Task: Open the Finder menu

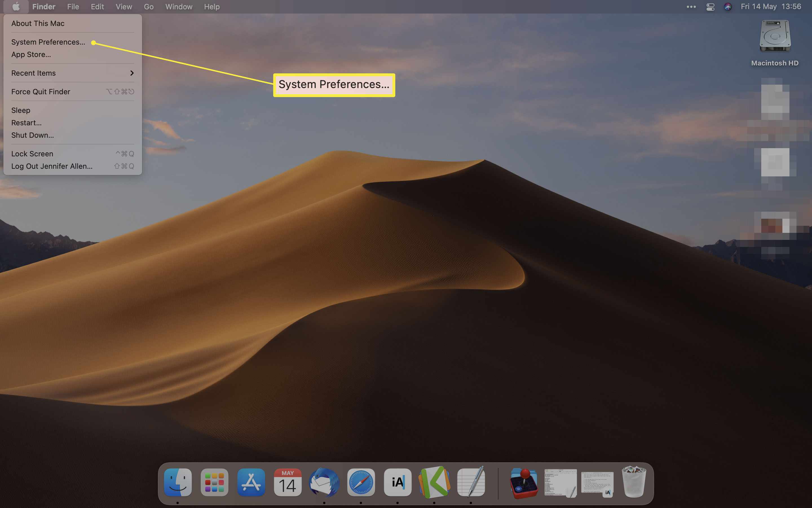Action: (44, 7)
